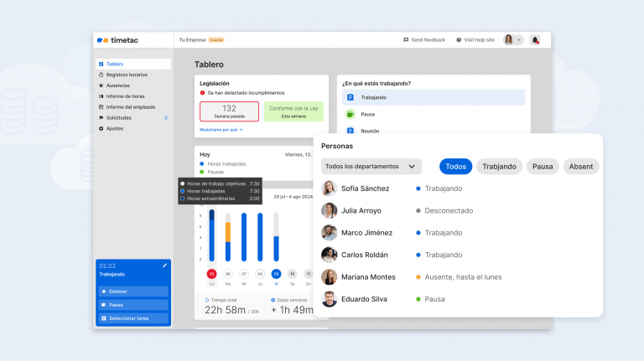Go to Informe de horas
Screen dimensions: 644x361
click(x=124, y=96)
